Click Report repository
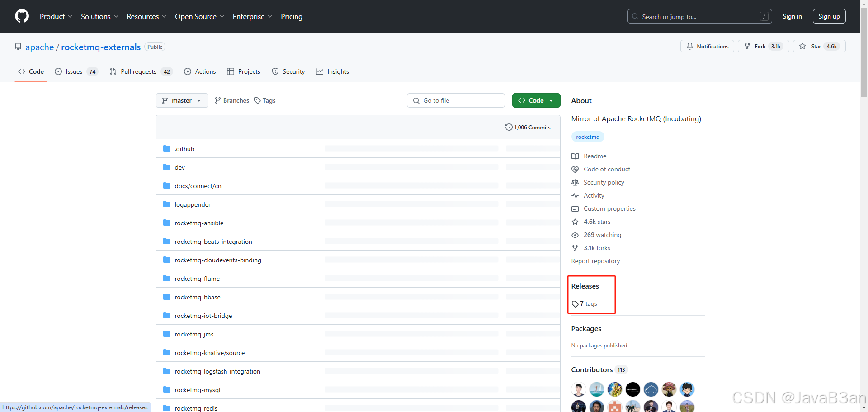868x412 pixels. 595,261
